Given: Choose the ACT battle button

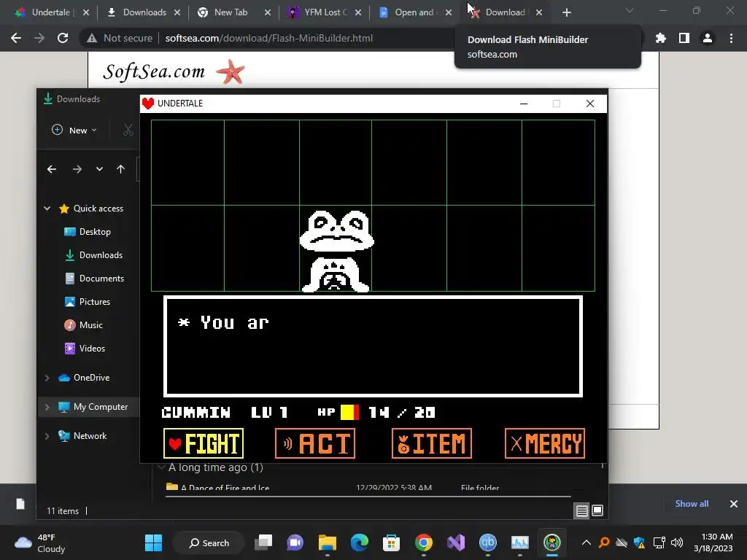Looking at the screenshot, I should (x=315, y=443).
